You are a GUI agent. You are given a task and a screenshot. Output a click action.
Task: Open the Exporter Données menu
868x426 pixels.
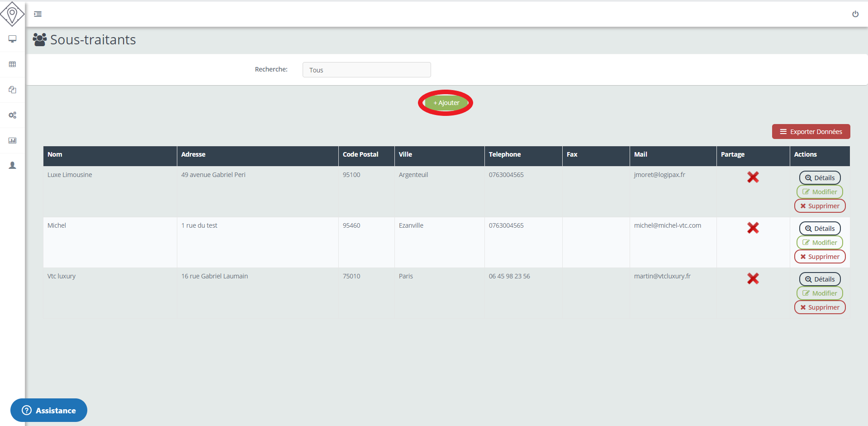[811, 132]
